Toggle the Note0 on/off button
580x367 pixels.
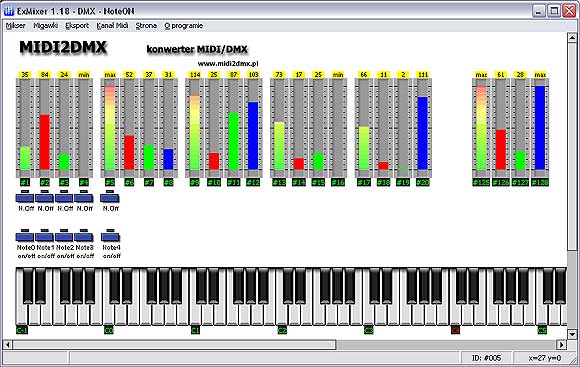click(25, 237)
